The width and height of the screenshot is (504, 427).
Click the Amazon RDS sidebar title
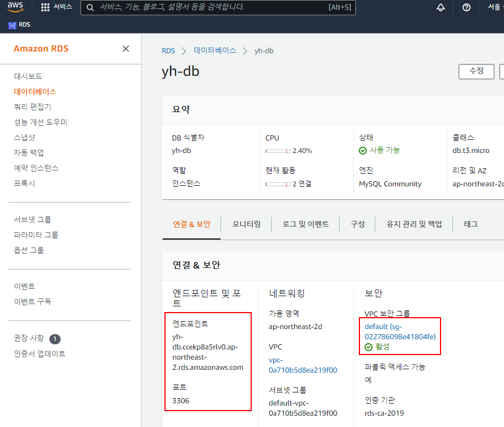click(41, 49)
